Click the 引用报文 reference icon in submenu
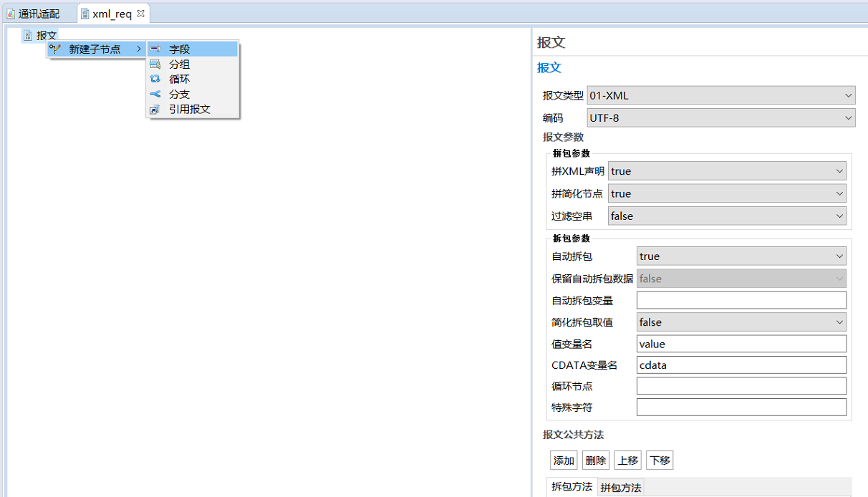Viewport: 868px width, 497px height. pyautogui.click(x=155, y=110)
